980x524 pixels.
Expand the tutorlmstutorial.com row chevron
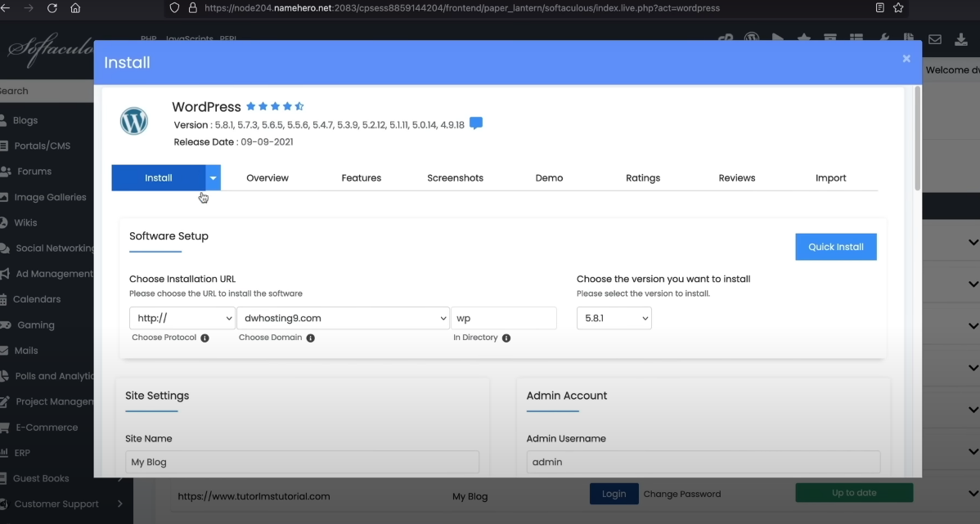973,494
